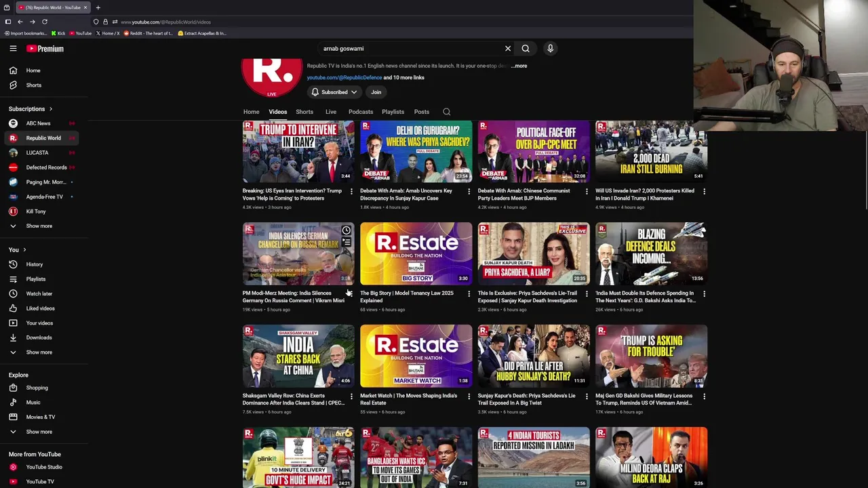Open options menu for Model Tenancy Law video
The width and height of the screenshot is (868, 488).
[469, 294]
